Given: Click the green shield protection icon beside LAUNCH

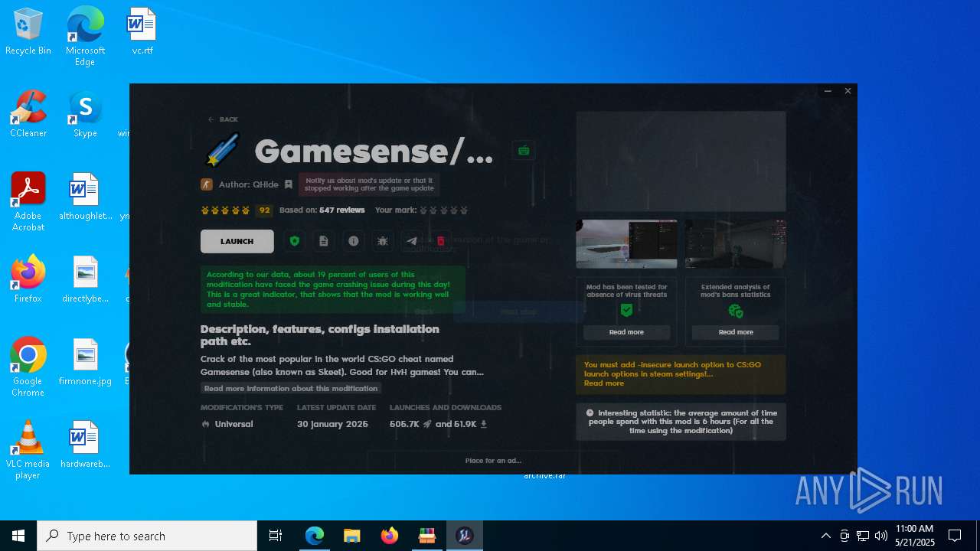Looking at the screenshot, I should click(294, 241).
